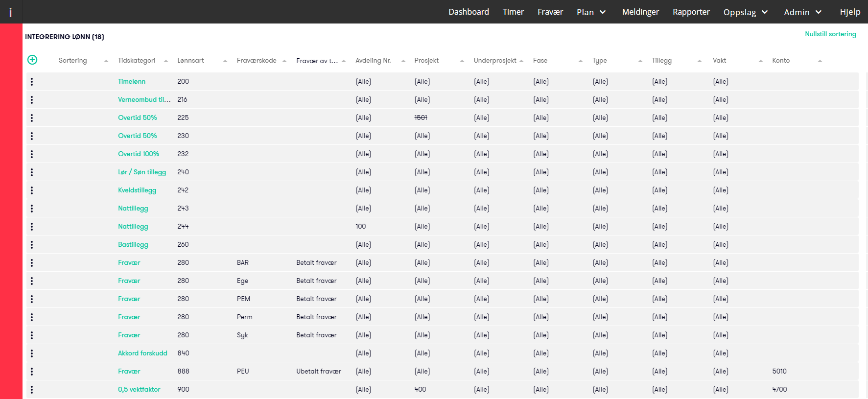Expand the Admin dropdown menu

tap(803, 12)
